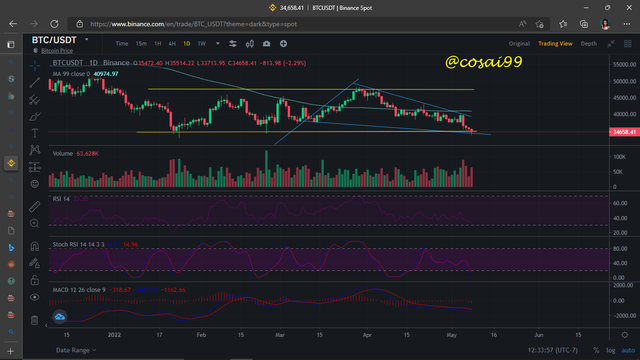Switch to the 4H interval
The image size is (640, 360).
[x=172, y=44]
